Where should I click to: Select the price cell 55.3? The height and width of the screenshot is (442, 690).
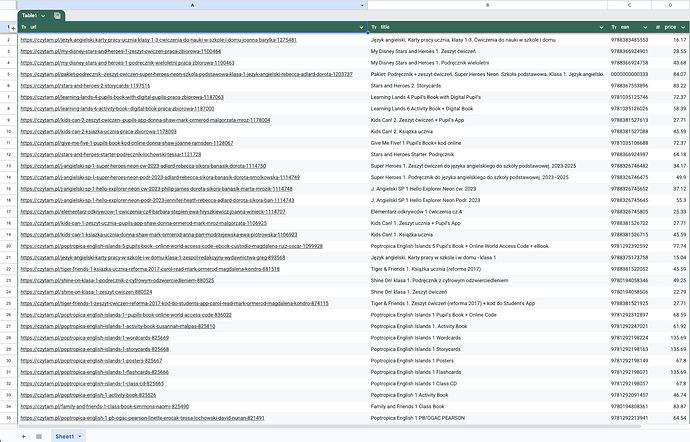click(671, 200)
